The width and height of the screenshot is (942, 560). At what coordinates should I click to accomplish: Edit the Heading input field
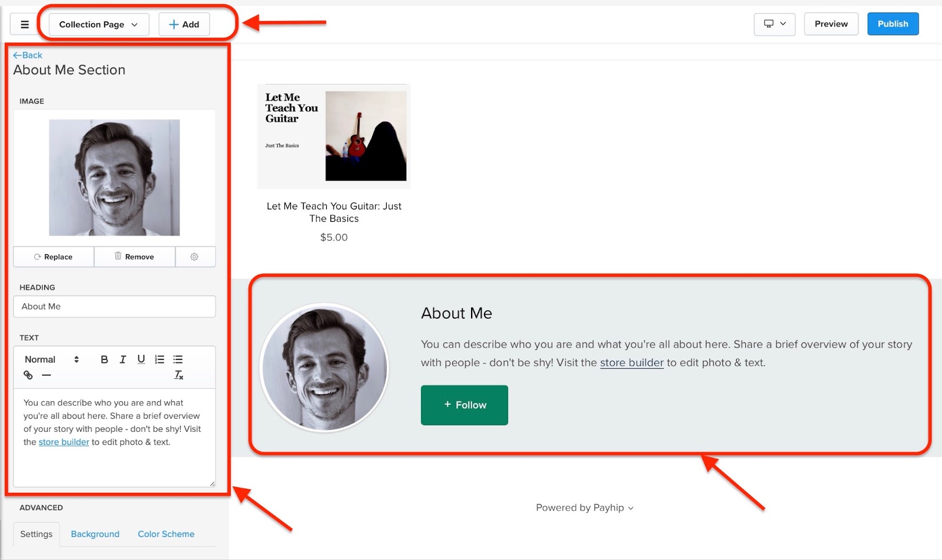click(x=114, y=306)
